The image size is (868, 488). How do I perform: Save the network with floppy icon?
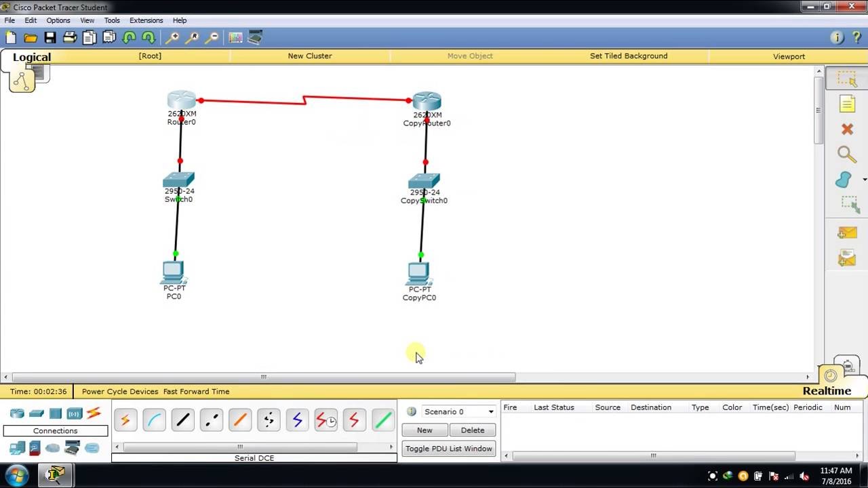50,38
